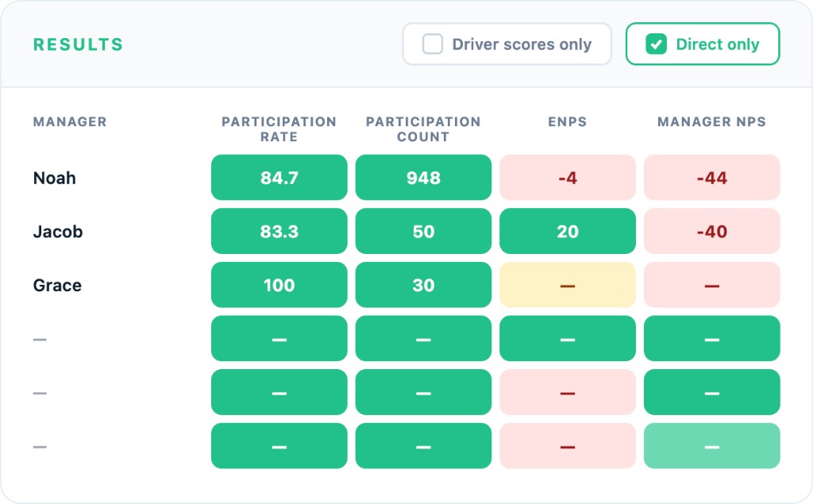Click Grace's yellow eNPS cell
Screen dimensions: 813x504
(x=567, y=285)
